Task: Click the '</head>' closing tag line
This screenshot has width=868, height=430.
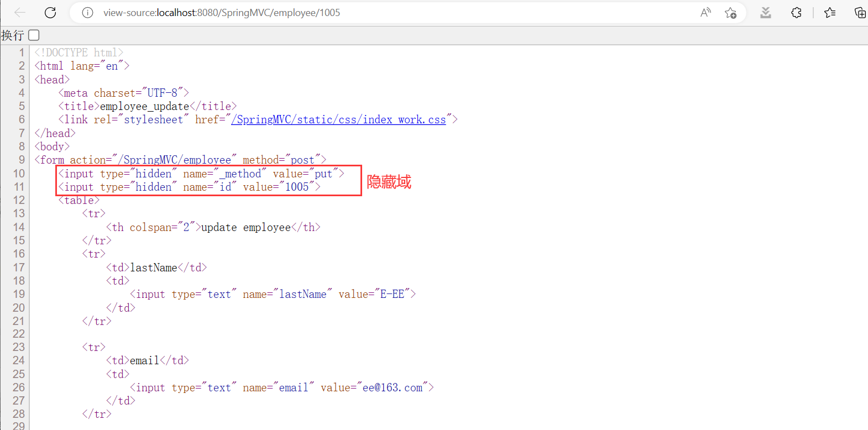Action: coord(55,133)
